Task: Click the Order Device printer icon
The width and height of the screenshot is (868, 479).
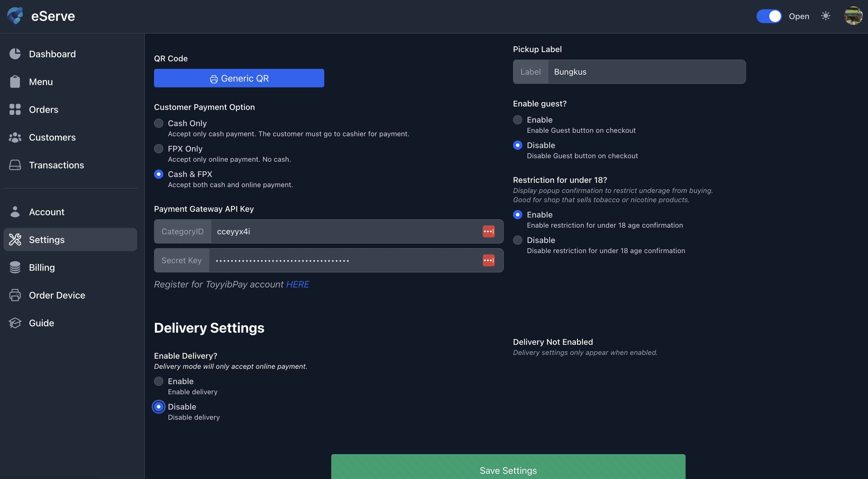Action: pos(15,295)
